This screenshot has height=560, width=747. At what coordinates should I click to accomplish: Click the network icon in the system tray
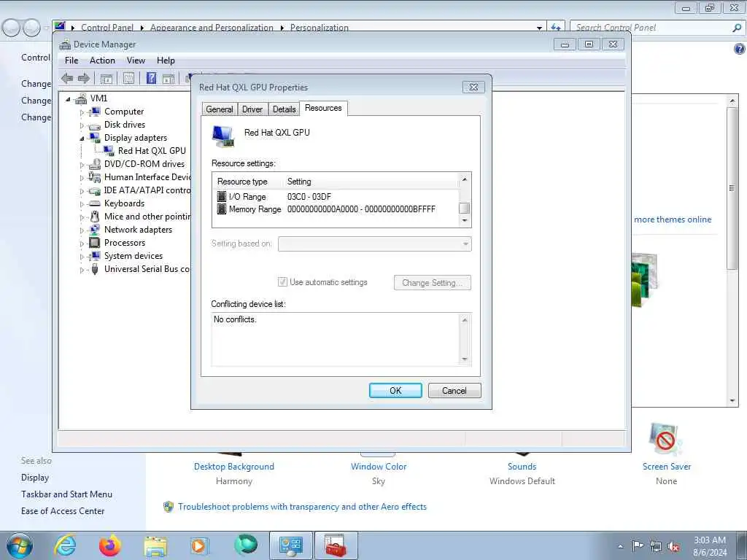coord(656,547)
